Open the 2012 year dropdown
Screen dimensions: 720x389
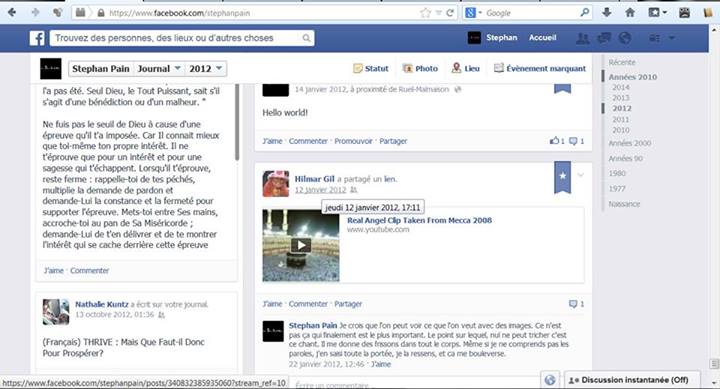pos(205,69)
